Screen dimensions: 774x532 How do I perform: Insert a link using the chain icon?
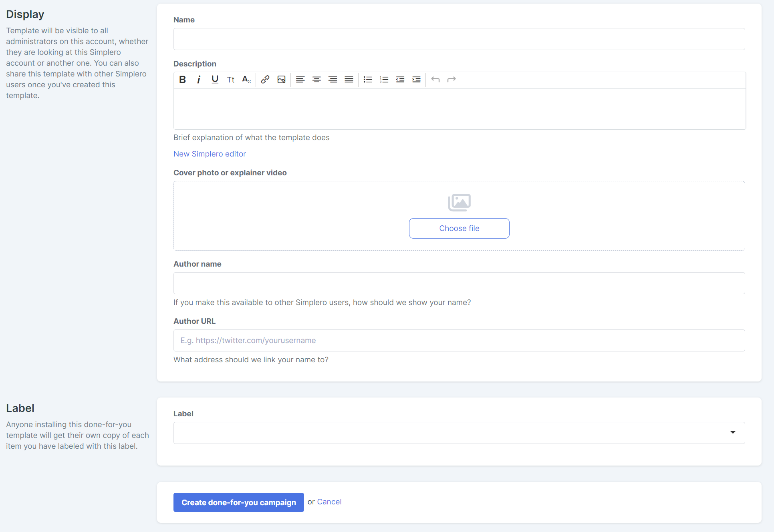pos(265,80)
